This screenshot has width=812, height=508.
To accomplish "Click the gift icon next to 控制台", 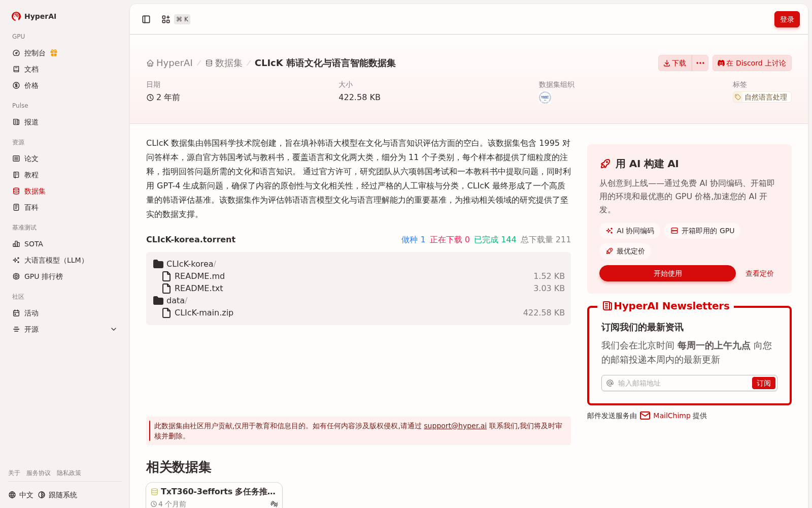I will 54,53.
